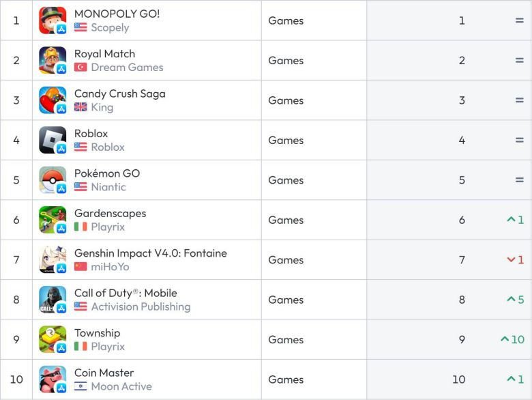Open the Royal Match app icon

(x=53, y=61)
